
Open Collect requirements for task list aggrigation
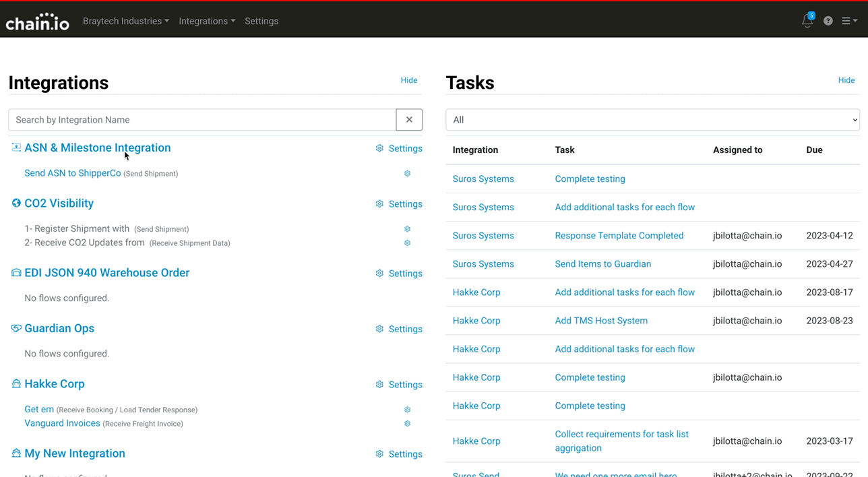(x=622, y=441)
